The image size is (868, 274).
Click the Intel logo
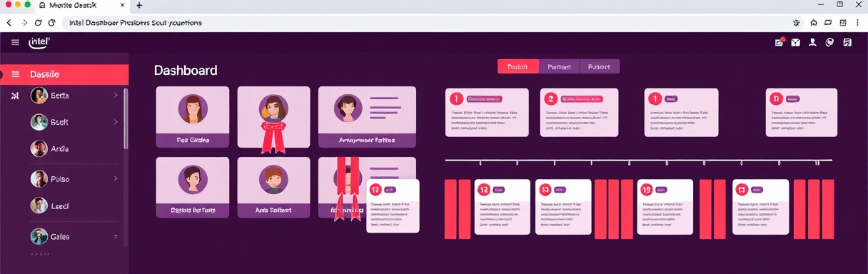pos(39,42)
